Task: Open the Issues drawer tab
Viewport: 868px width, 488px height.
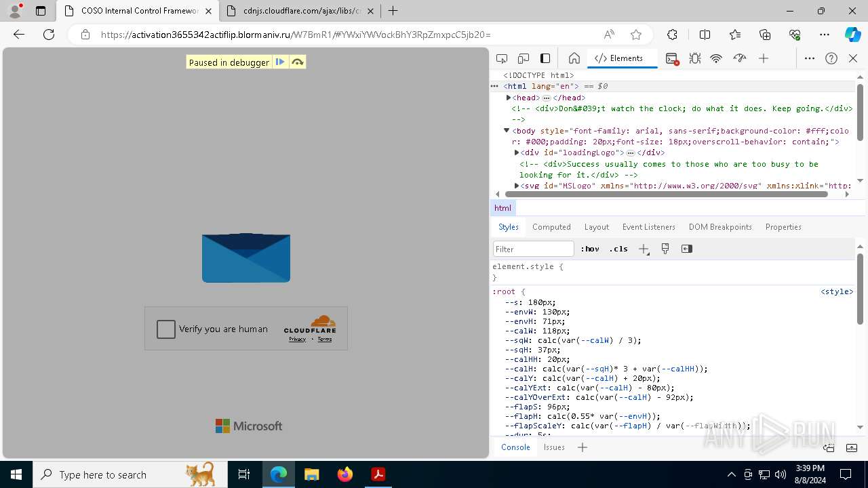Action: [x=554, y=447]
